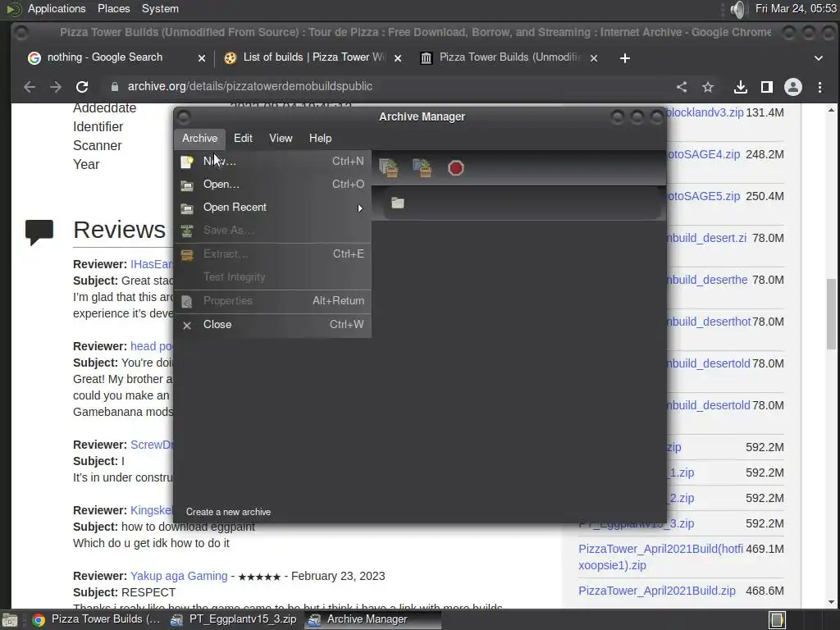Open PizzaTower_April2021Build(hotfi xoopsie1).zip link
The width and height of the screenshot is (840, 630).
click(660, 557)
